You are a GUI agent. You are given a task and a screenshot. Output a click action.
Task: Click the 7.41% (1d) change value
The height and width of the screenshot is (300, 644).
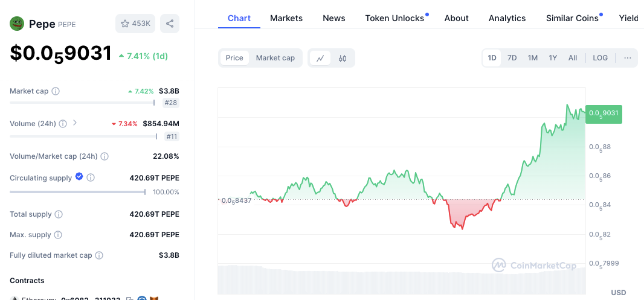pyautogui.click(x=143, y=56)
